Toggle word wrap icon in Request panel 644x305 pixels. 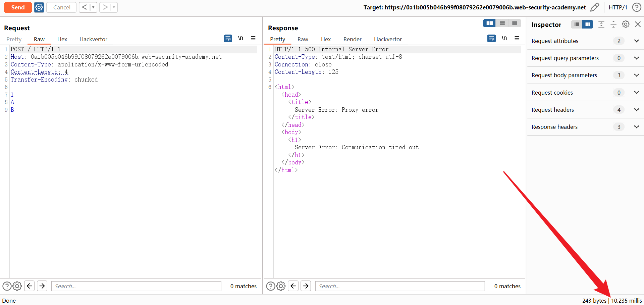pyautogui.click(x=228, y=39)
